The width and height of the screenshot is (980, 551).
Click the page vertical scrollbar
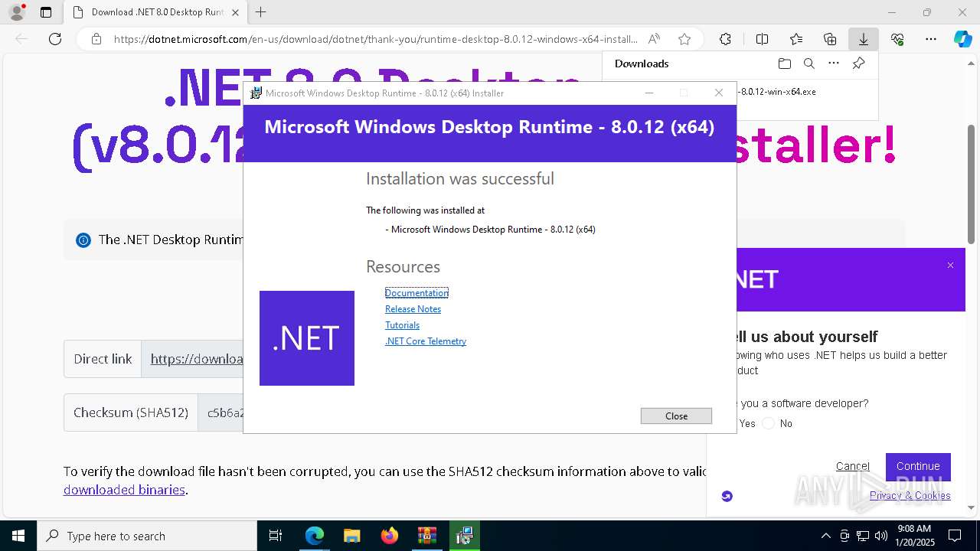point(972,184)
